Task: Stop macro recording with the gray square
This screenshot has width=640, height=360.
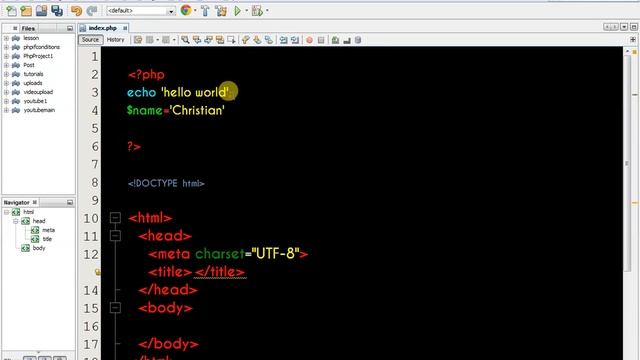Action: tap(321, 40)
